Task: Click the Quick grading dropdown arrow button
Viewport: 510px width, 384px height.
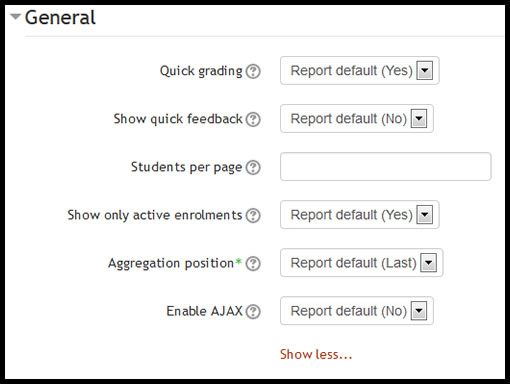Action: (425, 71)
